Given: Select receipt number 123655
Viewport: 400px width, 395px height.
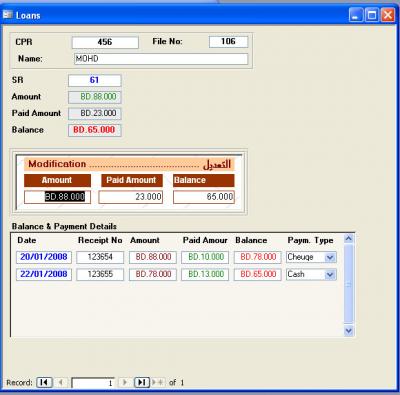Looking at the screenshot, I should coord(100,275).
